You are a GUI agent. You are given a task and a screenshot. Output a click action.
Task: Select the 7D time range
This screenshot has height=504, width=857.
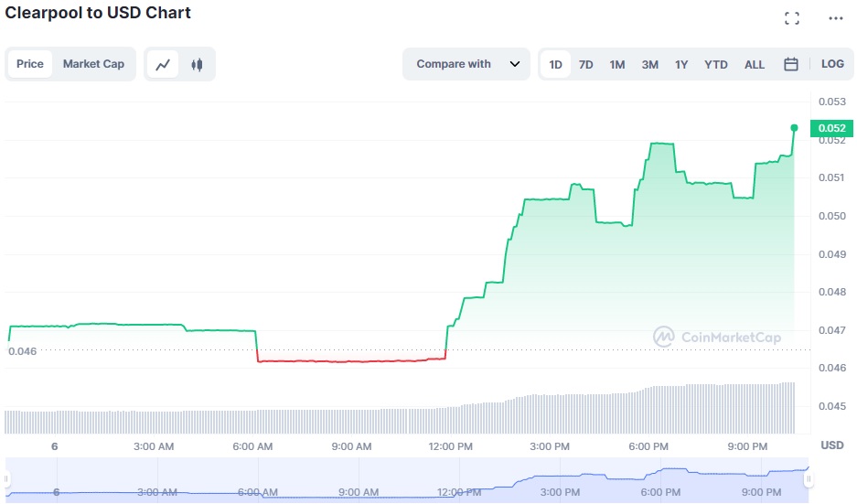point(586,65)
